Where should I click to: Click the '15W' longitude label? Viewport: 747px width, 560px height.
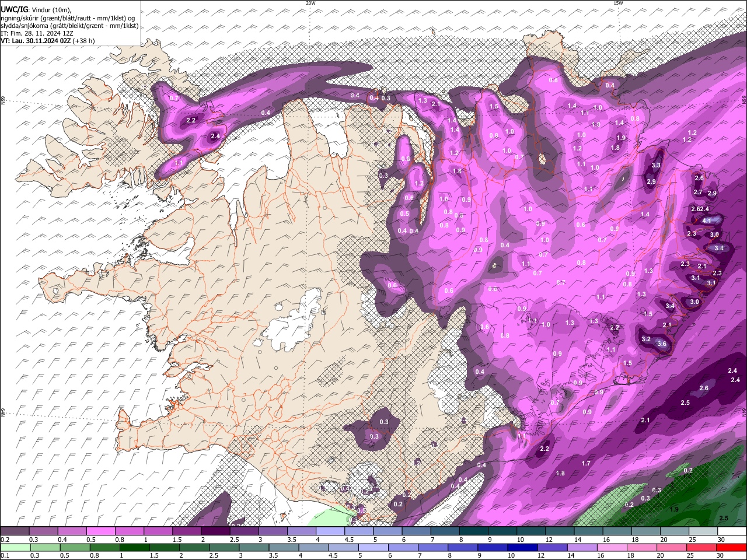pos(618,3)
